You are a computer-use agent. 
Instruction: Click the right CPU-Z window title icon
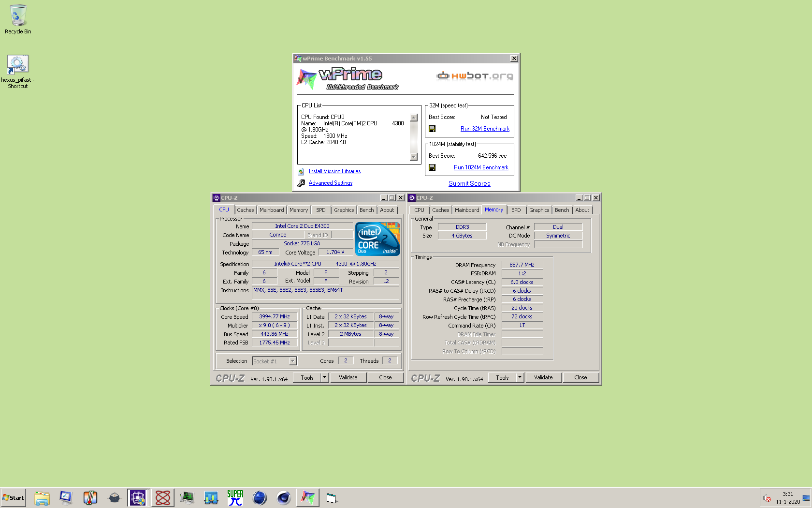coord(412,198)
